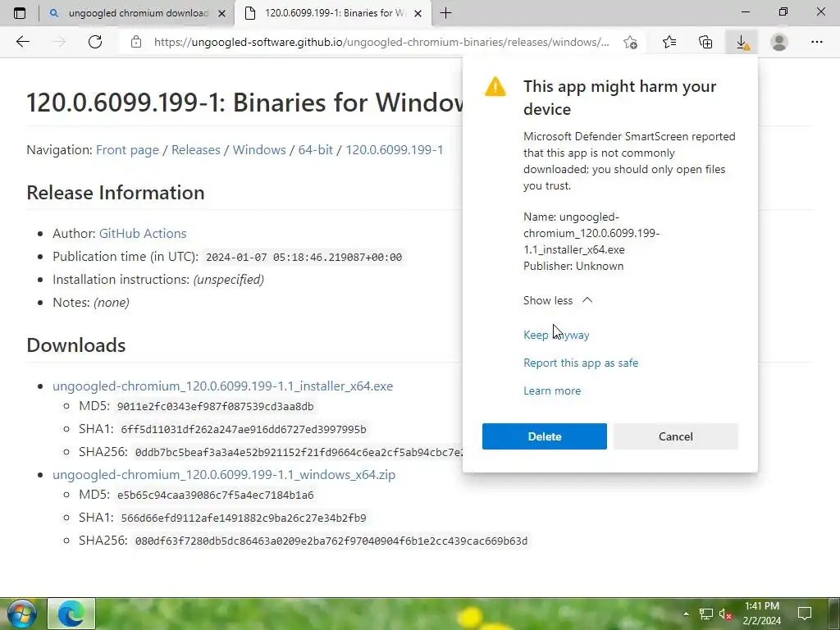Open the Windows Start button
The image size is (840, 630).
21,614
